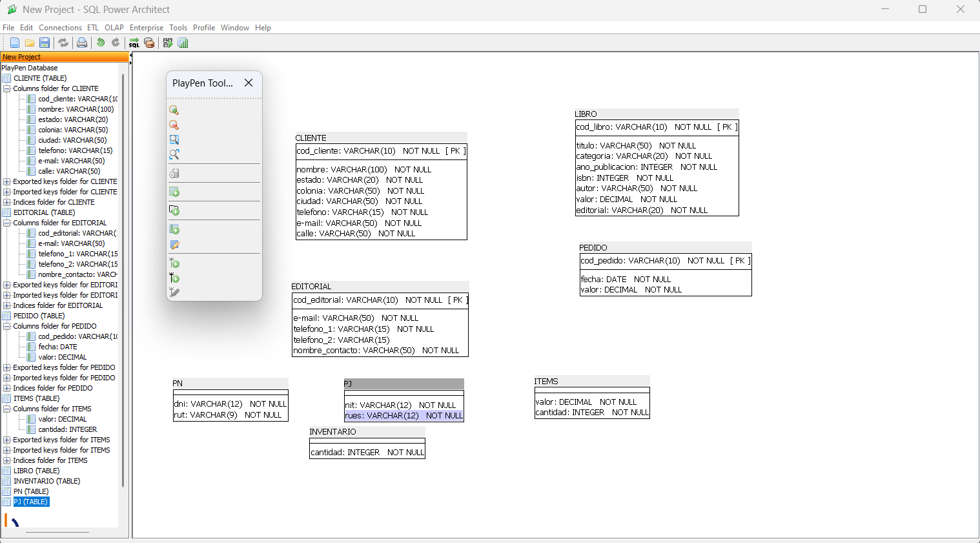
Task: Click the Delete Selected tool in palette
Action: [174, 173]
